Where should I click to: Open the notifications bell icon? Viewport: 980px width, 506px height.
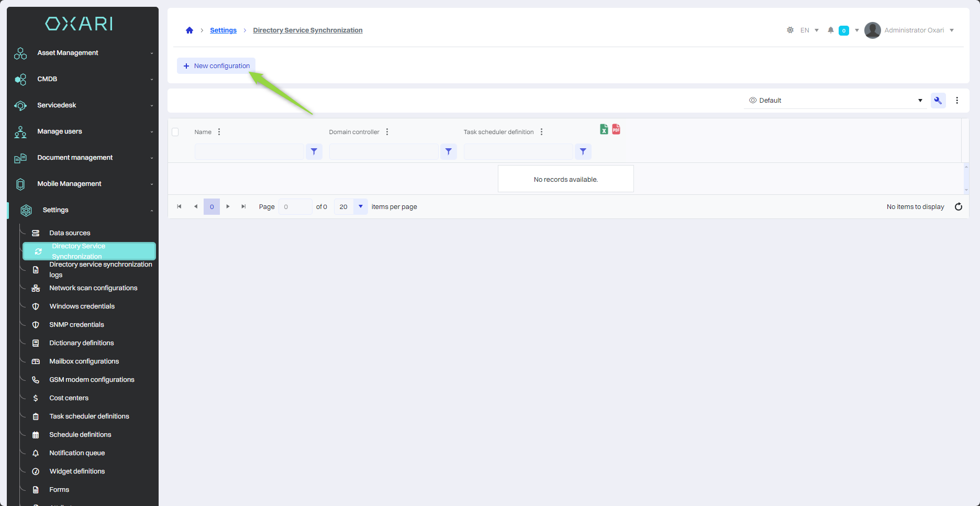coord(830,30)
